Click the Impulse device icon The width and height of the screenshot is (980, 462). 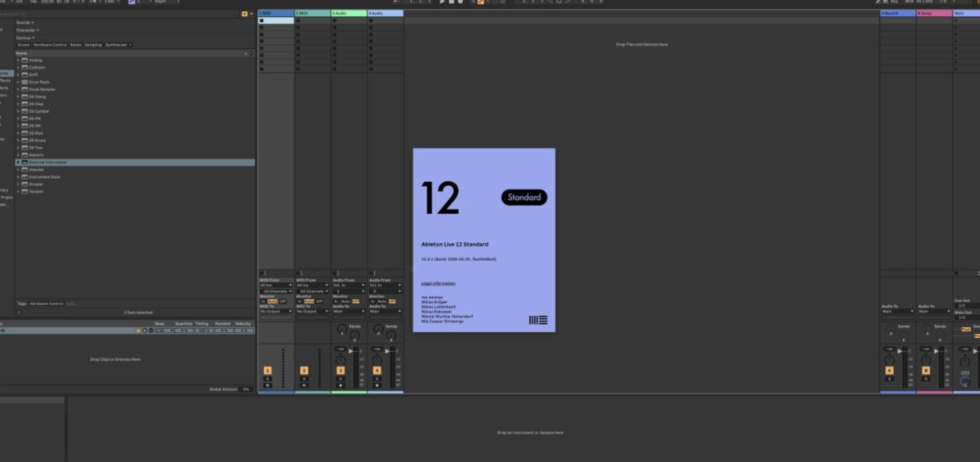pyautogui.click(x=24, y=170)
